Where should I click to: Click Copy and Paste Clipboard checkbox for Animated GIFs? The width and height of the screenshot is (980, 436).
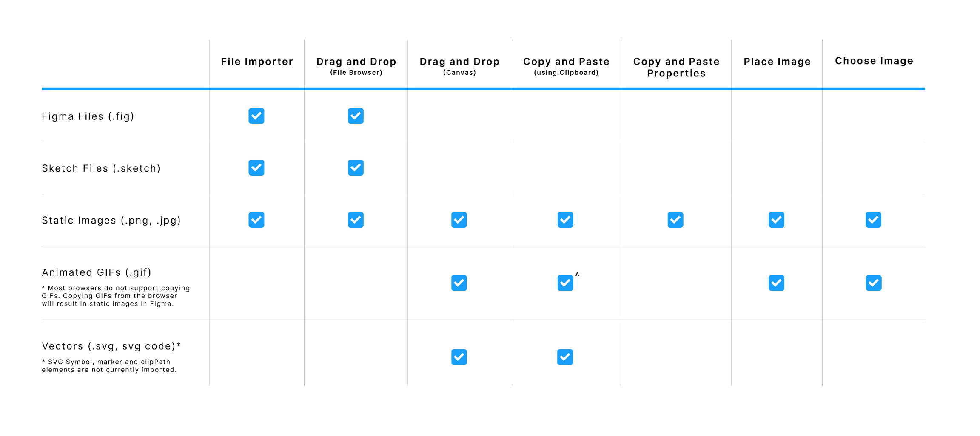coord(565,283)
